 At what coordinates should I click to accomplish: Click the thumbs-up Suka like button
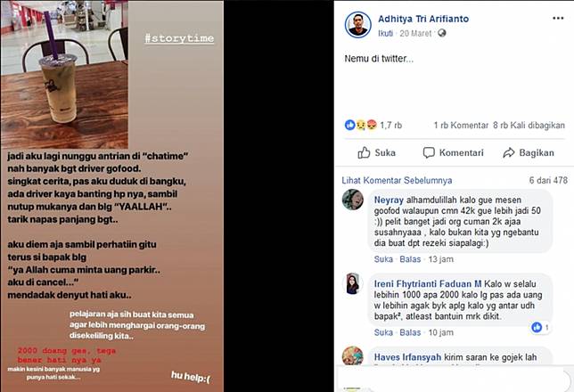click(x=377, y=152)
